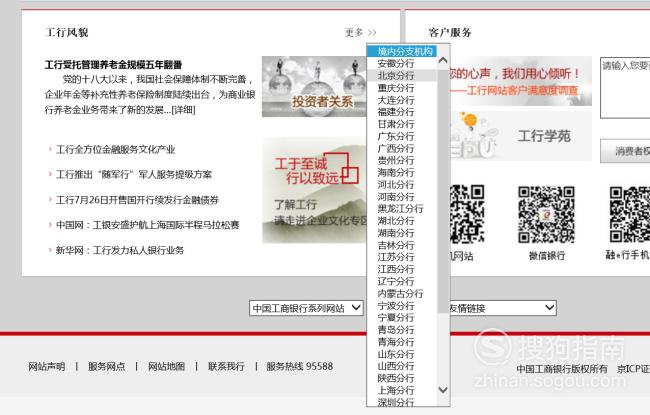Open news 新华网：工行发力私人银行业务
This screenshot has height=415, width=650.
pyautogui.click(x=120, y=250)
